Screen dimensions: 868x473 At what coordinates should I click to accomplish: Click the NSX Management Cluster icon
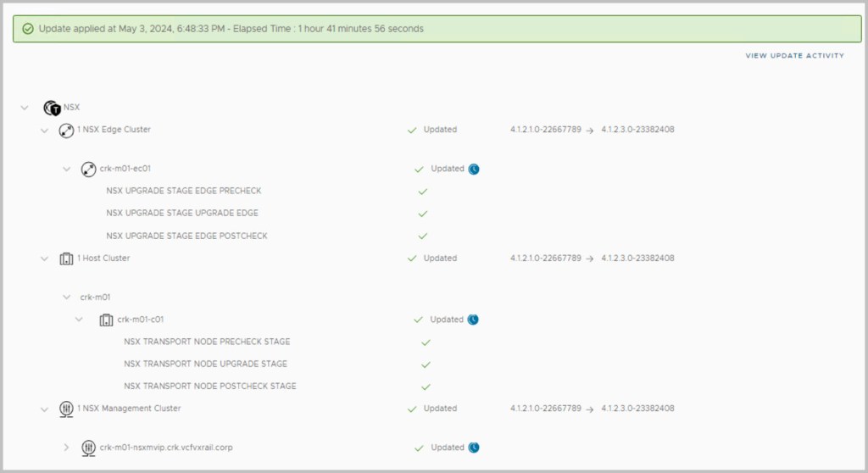click(66, 409)
